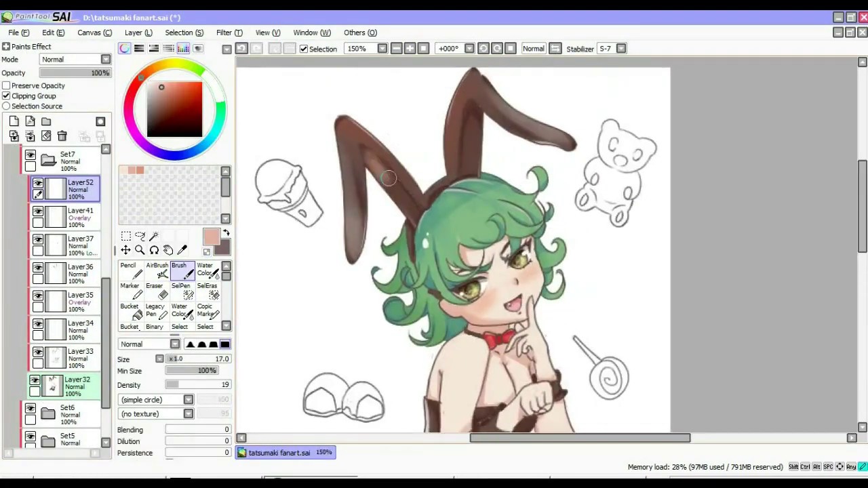This screenshot has height=488, width=868.
Task: Show the RGB slider panel
Action: pos(139,48)
